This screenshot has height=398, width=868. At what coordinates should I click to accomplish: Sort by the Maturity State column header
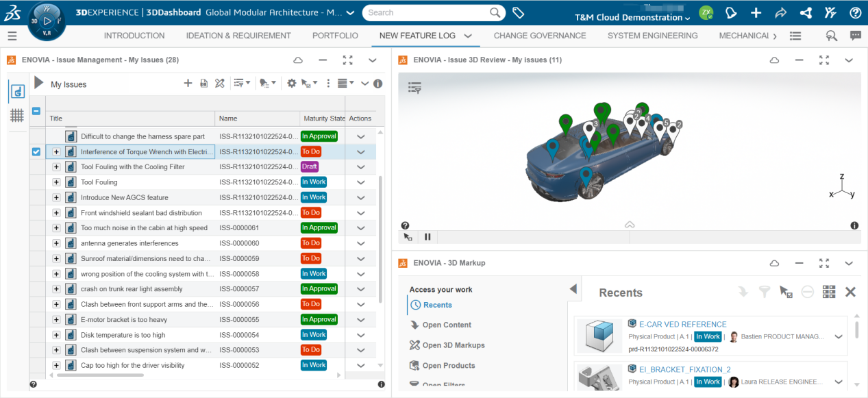(323, 119)
